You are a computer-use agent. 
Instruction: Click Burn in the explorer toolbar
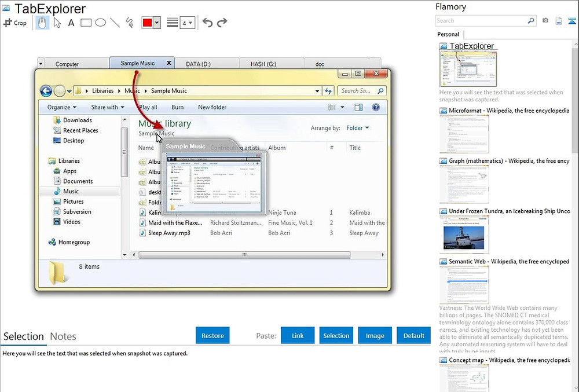click(177, 108)
